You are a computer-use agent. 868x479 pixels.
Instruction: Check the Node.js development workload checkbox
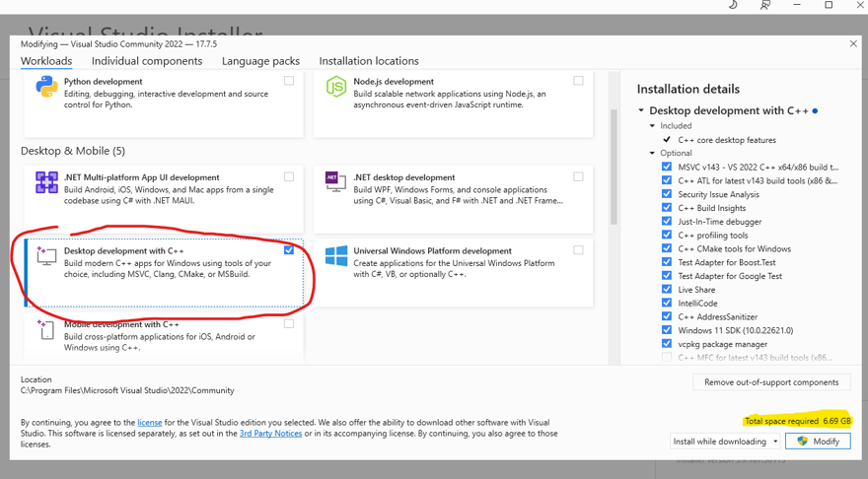pyautogui.click(x=578, y=81)
